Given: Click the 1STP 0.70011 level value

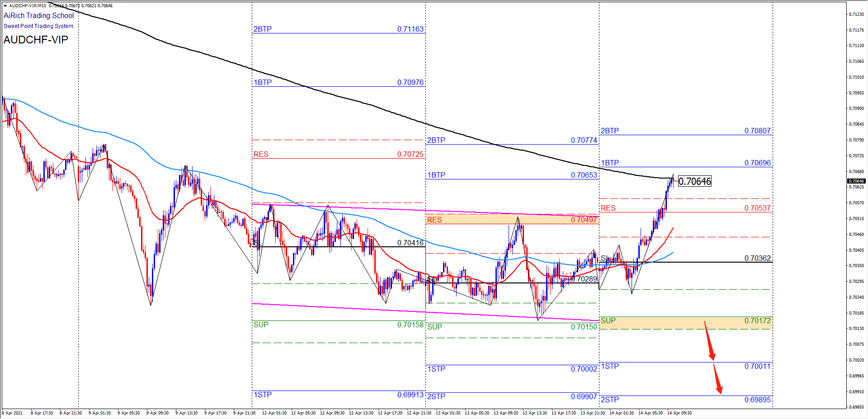Looking at the screenshot, I should 757,367.
